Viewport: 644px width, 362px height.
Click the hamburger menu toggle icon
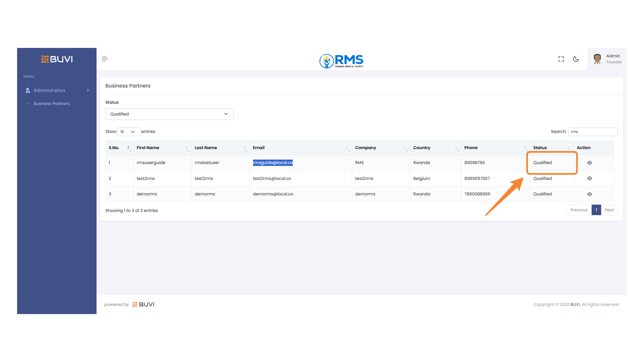click(x=105, y=59)
